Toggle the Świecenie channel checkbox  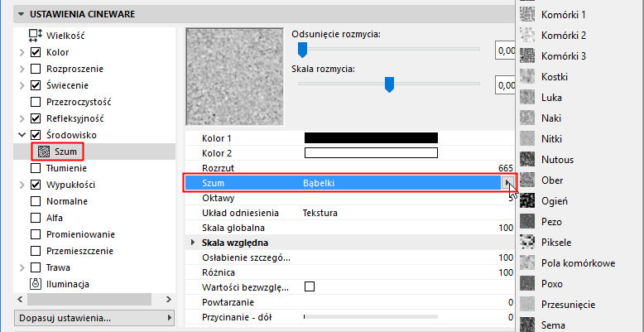click(36, 85)
